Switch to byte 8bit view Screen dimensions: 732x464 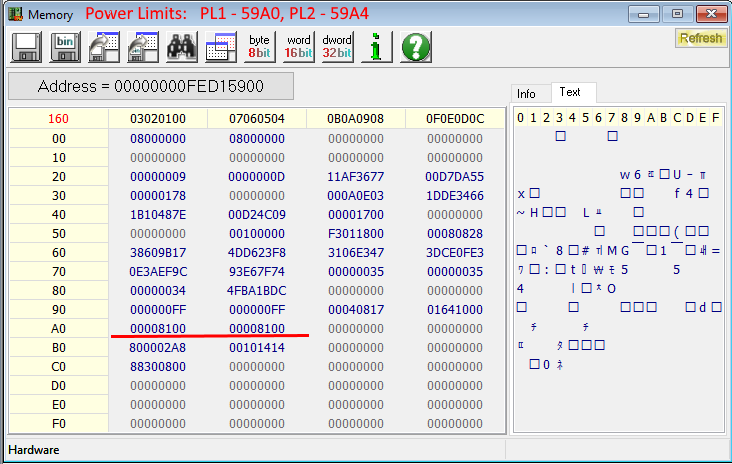coord(259,47)
